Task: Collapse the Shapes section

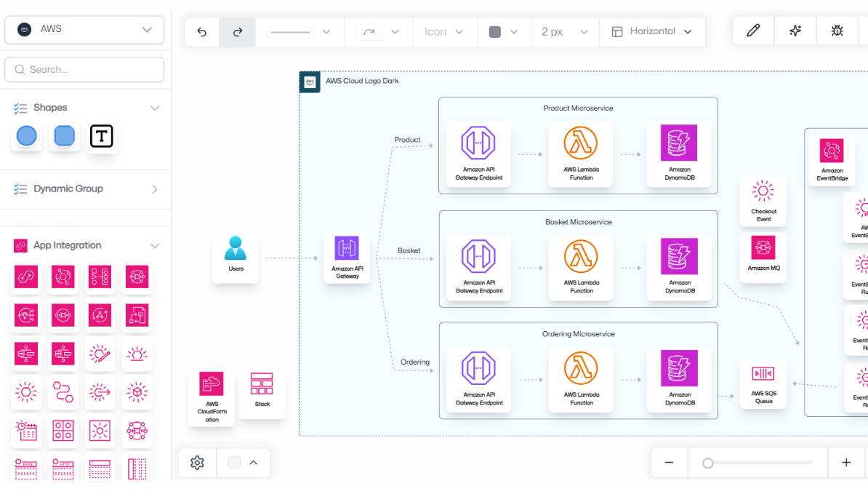Action: [x=154, y=108]
